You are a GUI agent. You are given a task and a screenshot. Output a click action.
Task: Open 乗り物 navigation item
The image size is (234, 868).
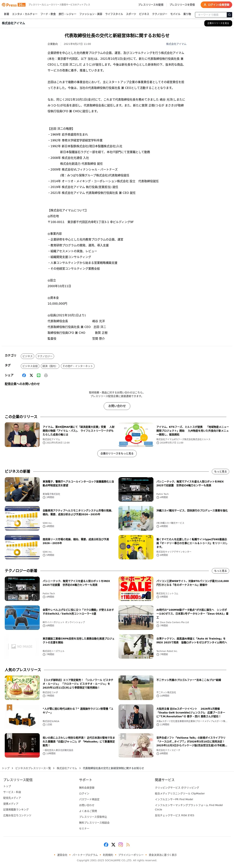[187, 14]
